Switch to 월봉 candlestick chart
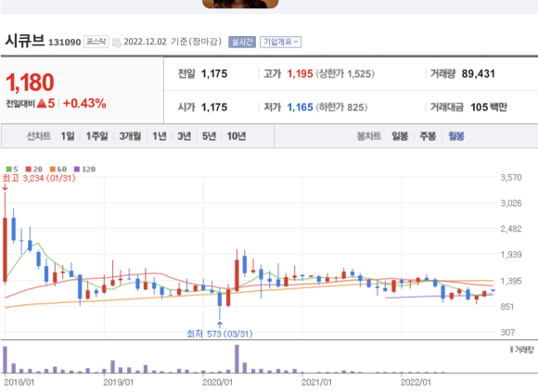The height and width of the screenshot is (392, 538). tap(456, 136)
